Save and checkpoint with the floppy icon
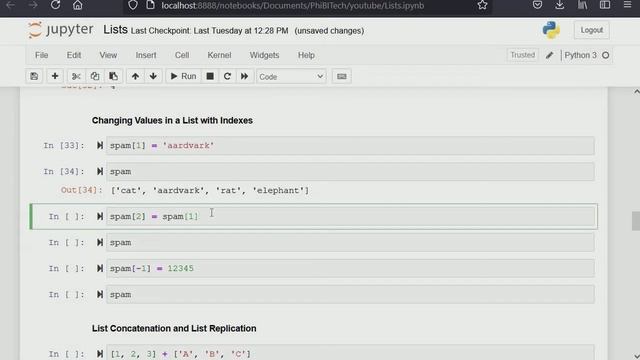The width and height of the screenshot is (640, 360). pyautogui.click(x=34, y=76)
